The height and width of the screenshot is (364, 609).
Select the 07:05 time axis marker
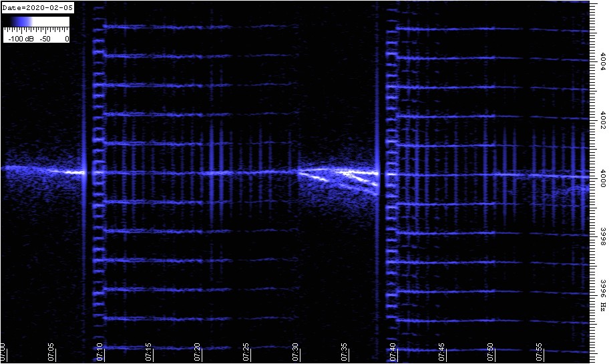[51, 352]
